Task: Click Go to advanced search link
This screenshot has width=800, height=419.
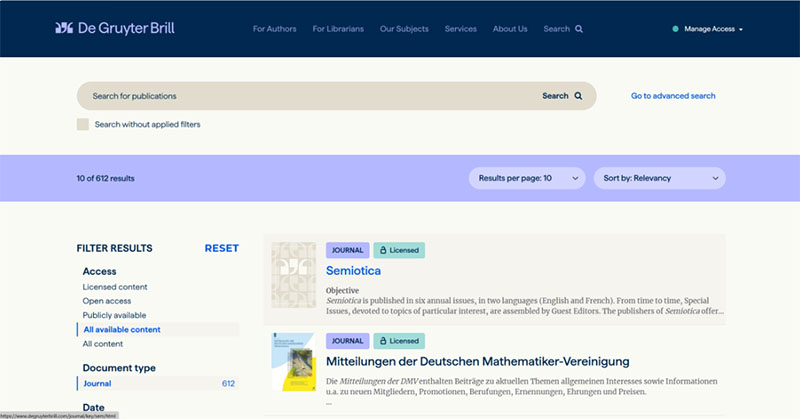Action: click(673, 96)
